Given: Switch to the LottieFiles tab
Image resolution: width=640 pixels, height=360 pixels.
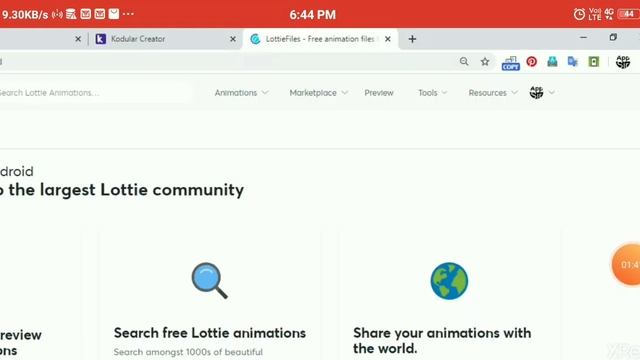Looking at the screenshot, I should point(320,39).
